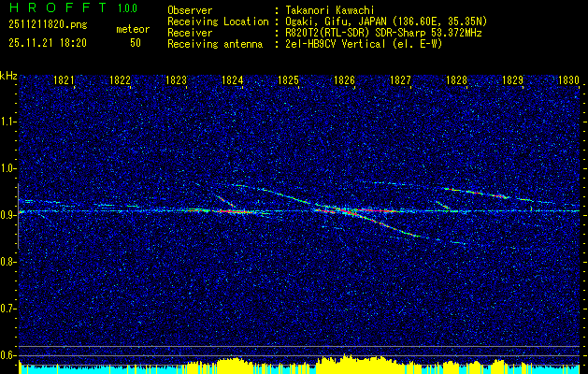Click the 0.8 kHz axis label
The width and height of the screenshot is (588, 374).
pos(8,262)
